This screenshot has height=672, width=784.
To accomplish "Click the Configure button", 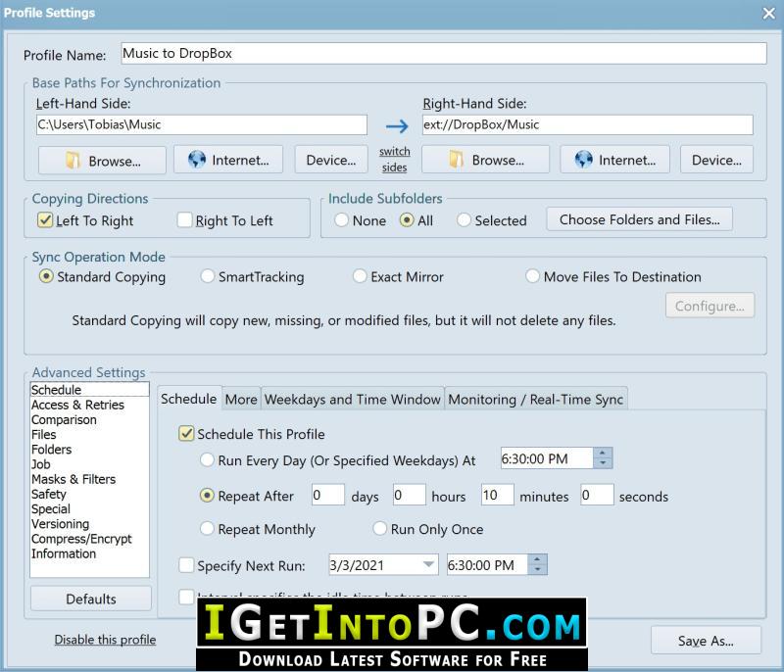I will click(710, 306).
